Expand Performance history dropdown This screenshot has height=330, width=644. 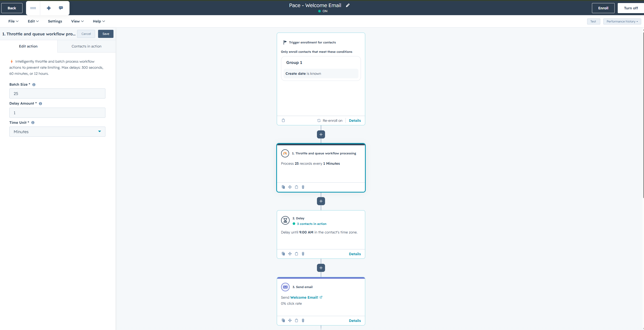(x=622, y=21)
